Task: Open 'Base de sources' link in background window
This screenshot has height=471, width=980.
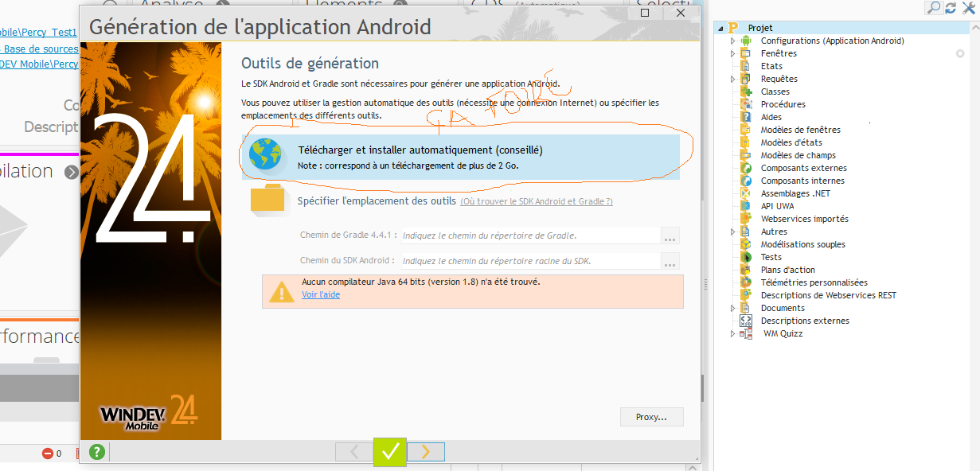Action: (41, 49)
